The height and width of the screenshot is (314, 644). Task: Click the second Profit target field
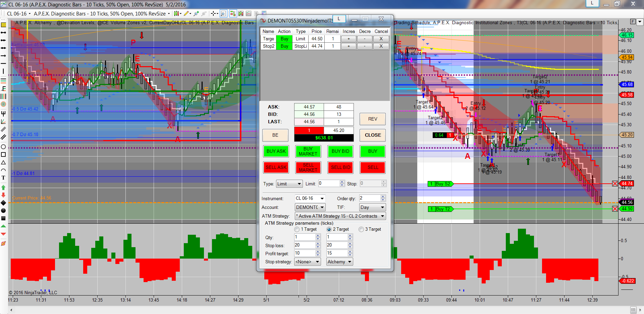tap(337, 253)
